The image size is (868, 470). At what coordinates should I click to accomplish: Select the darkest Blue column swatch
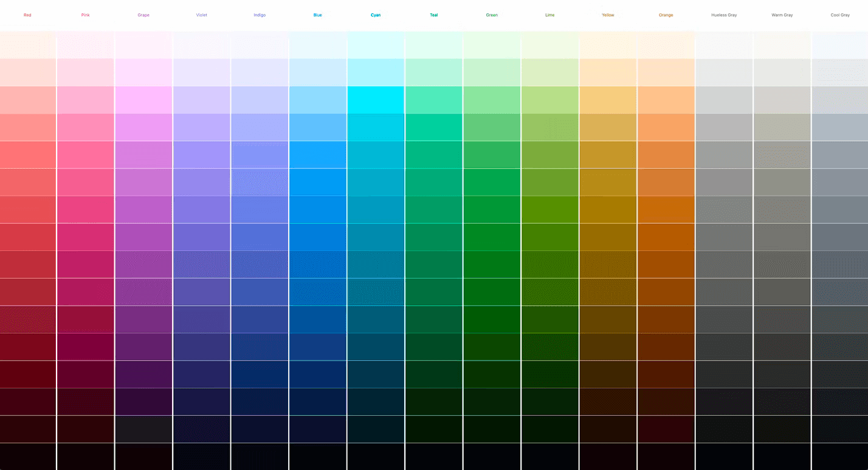(x=318, y=457)
